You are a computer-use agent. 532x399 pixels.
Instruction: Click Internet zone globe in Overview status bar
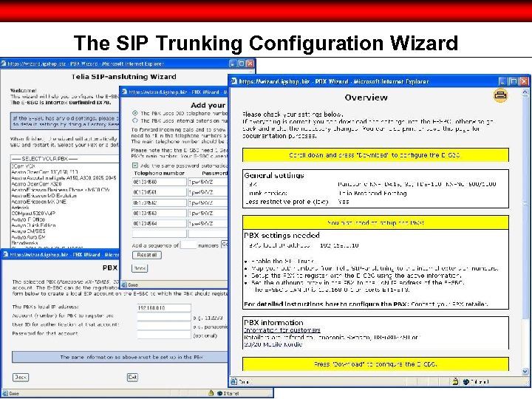465,382
